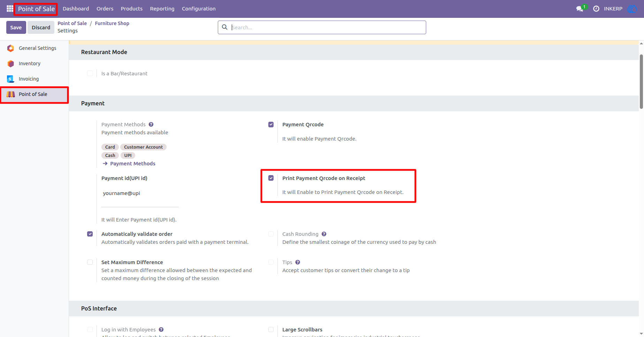644x337 pixels.
Task: Select Inventory settings in sidebar
Action: click(34, 63)
